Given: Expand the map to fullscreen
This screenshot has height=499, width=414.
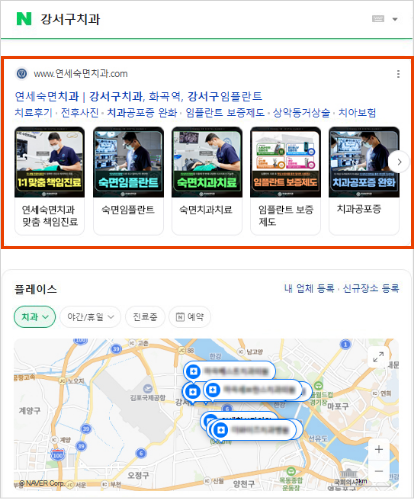Looking at the screenshot, I should [x=378, y=357].
